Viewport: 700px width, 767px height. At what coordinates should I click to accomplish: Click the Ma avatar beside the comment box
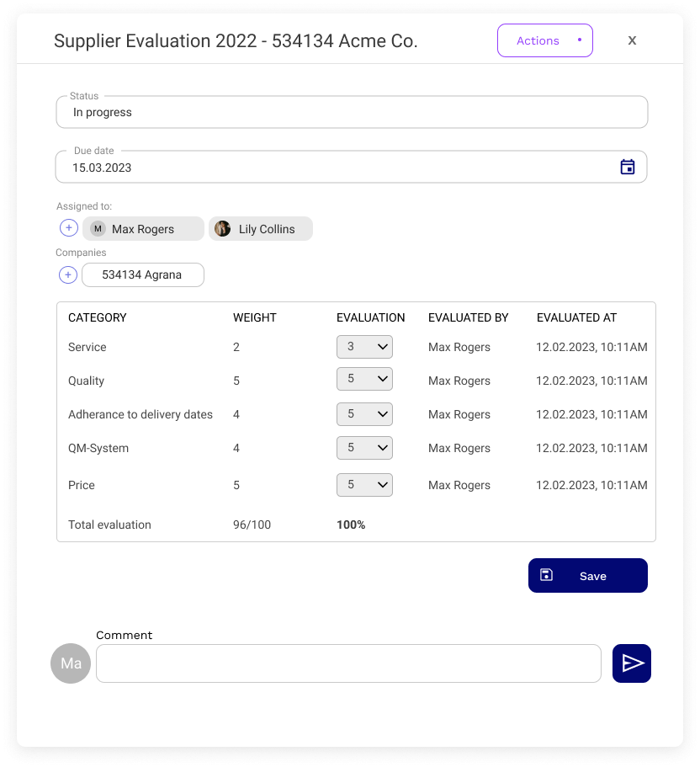tap(71, 663)
